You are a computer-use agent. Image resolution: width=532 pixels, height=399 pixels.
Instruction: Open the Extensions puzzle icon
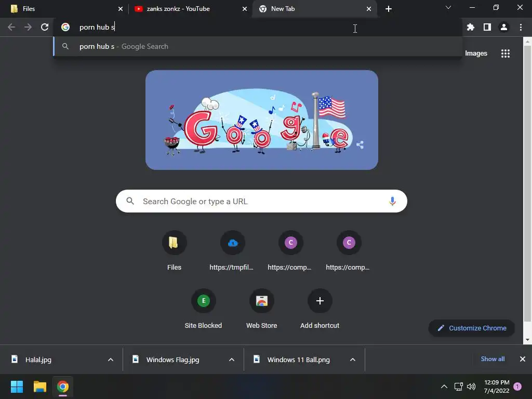[470, 27]
